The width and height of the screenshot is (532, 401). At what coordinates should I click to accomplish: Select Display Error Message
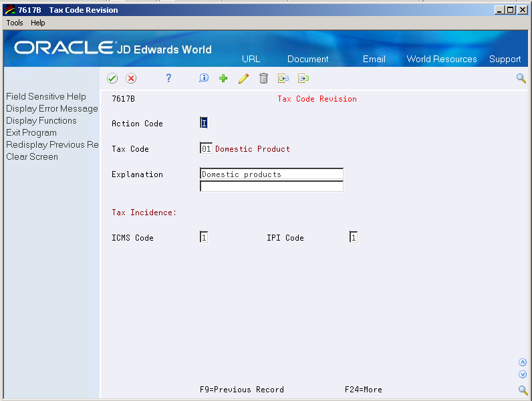[x=52, y=108]
